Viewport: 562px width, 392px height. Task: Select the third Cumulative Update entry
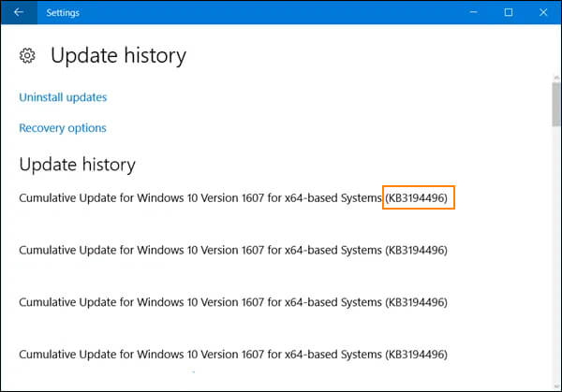(x=200, y=302)
